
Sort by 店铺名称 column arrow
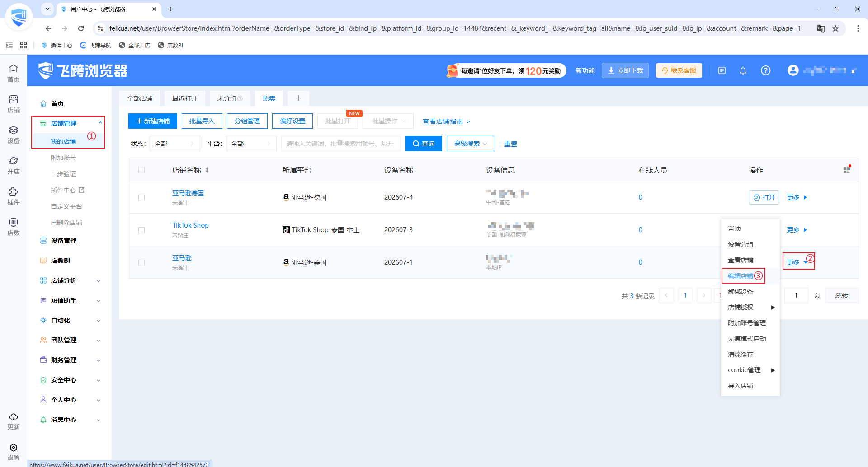[207, 170]
